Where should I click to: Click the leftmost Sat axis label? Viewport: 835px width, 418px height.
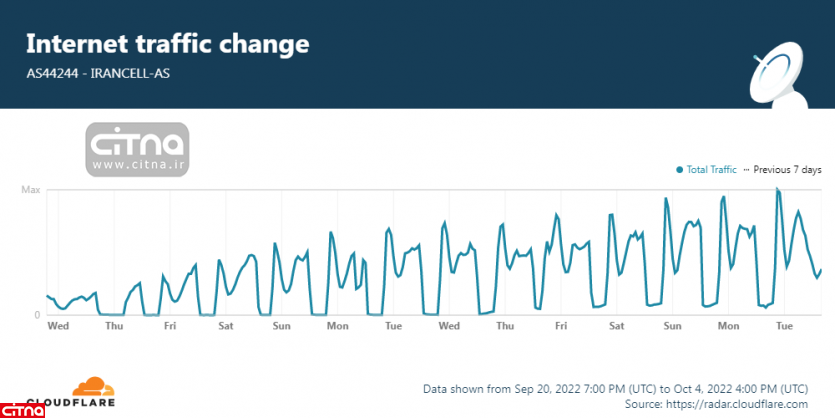tap(226, 326)
